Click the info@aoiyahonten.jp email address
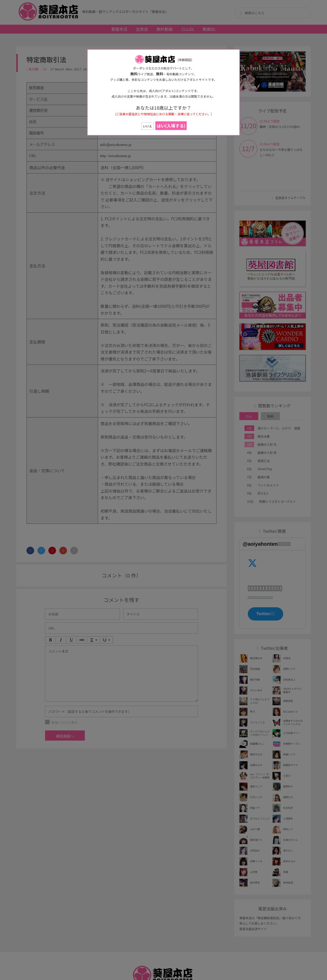Screen dimensions: 327x980 [116, 145]
